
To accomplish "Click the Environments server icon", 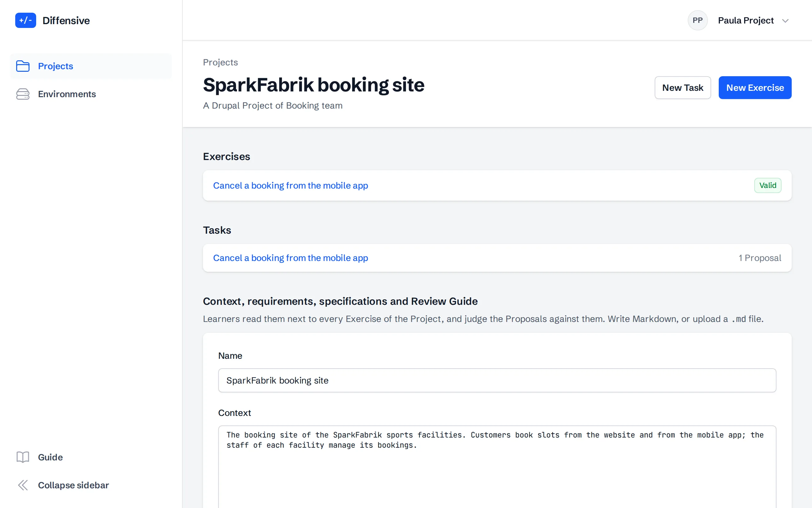I will pyautogui.click(x=23, y=94).
